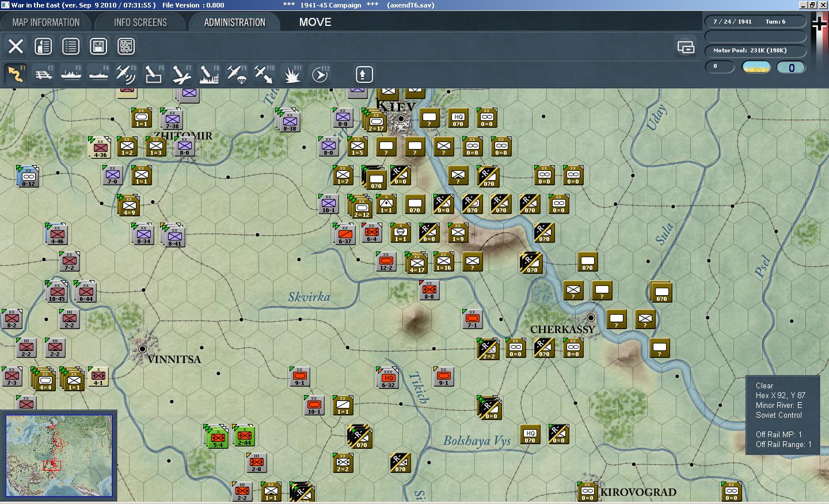Select the Soviet 1=16 unit counter

443,262
